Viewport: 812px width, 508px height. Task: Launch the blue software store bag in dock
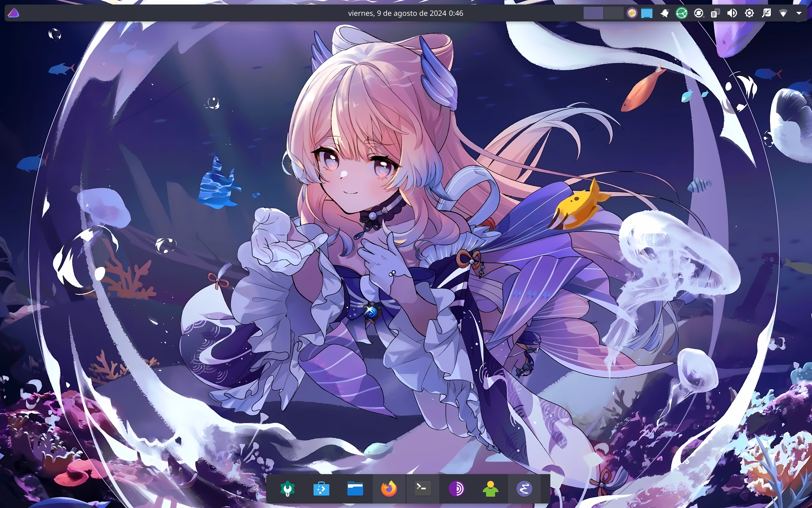321,489
